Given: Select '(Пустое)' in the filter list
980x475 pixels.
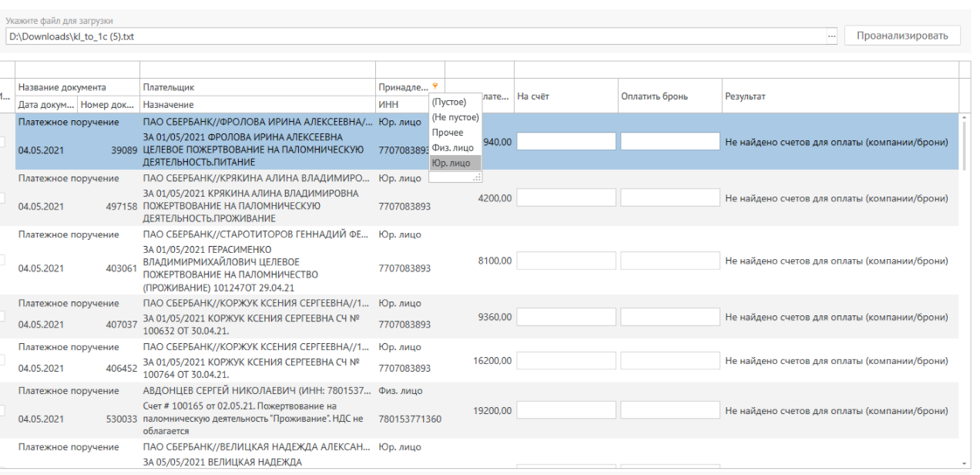Looking at the screenshot, I should [449, 103].
